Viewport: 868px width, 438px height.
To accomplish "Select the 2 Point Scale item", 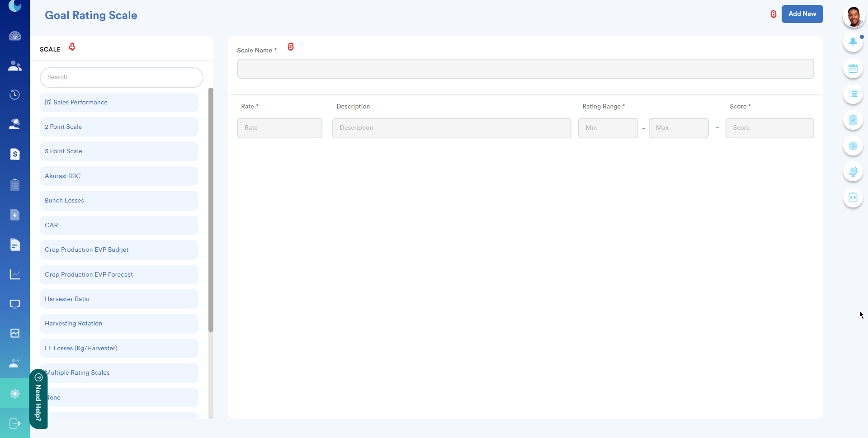I will point(119,127).
